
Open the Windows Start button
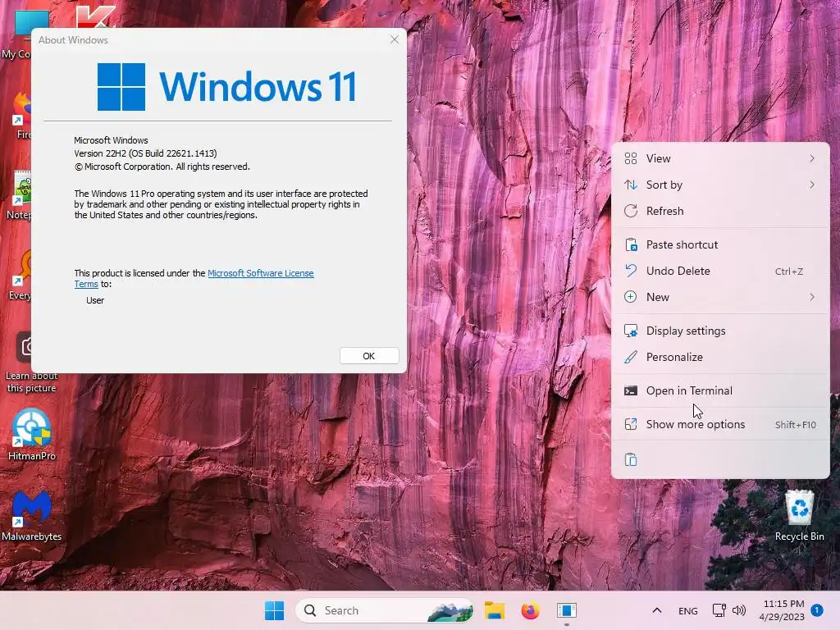274,610
